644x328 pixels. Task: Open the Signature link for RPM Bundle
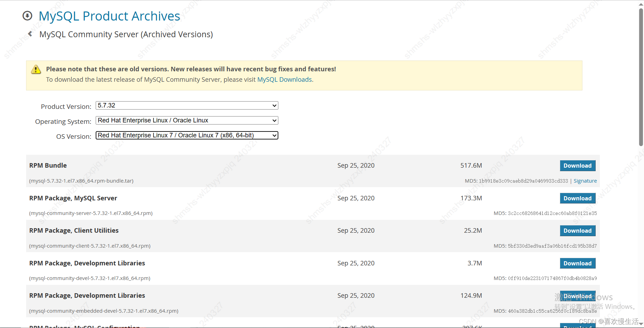click(585, 181)
